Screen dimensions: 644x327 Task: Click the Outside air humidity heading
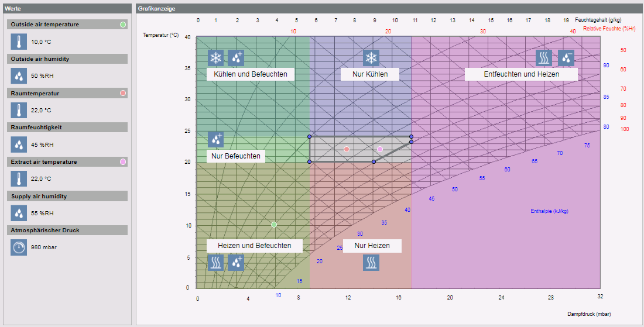(67, 58)
